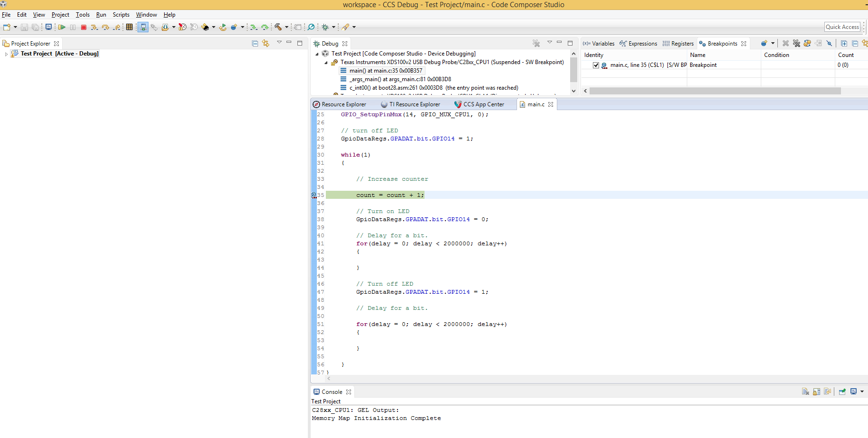Click Remove All Breakpoints icon

(x=796, y=43)
